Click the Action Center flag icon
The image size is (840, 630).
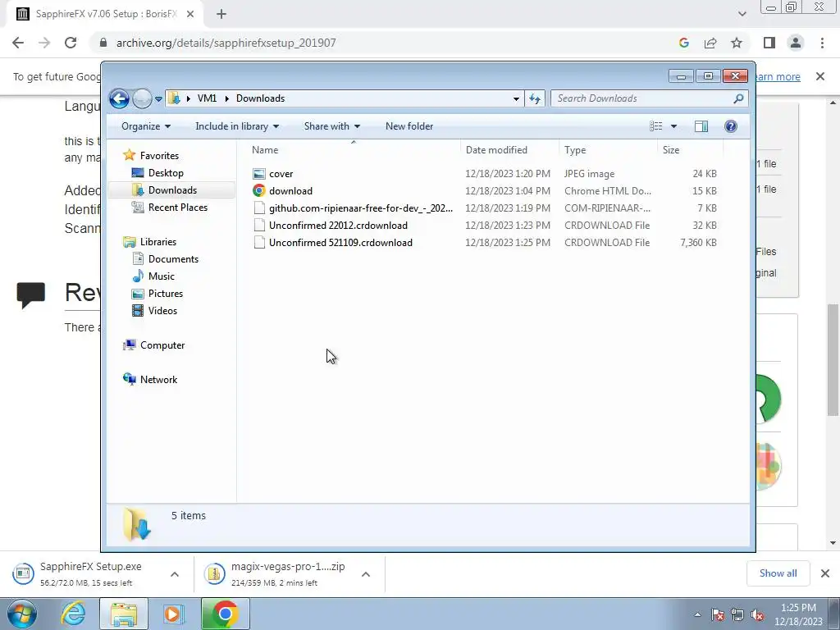click(x=718, y=615)
